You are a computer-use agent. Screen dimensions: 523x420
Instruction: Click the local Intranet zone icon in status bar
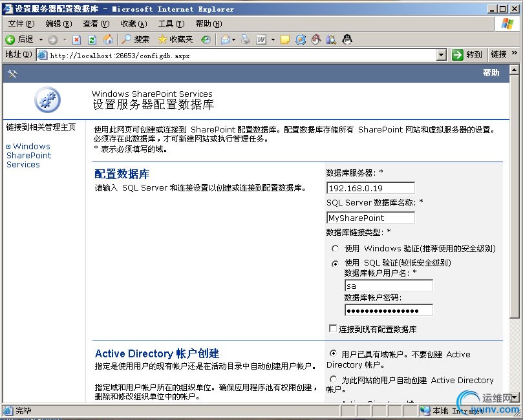(425, 411)
